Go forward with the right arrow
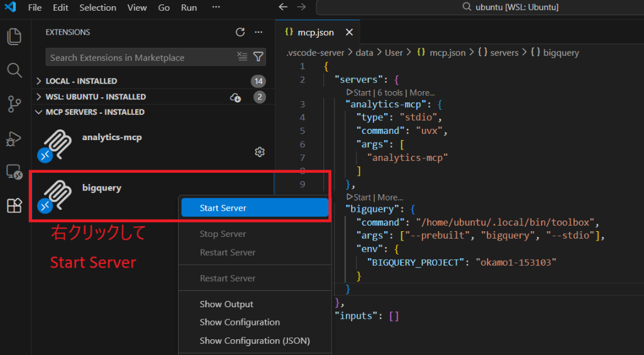644x355 pixels. tap(301, 7)
